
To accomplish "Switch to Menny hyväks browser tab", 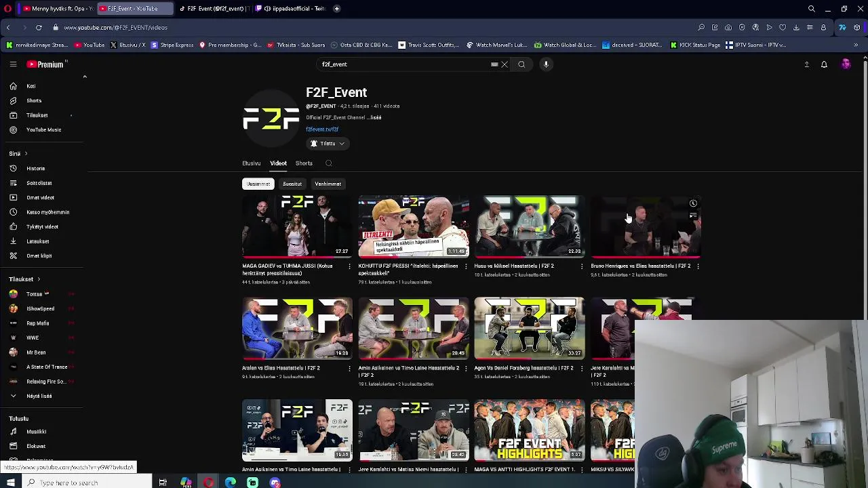I will [x=57, y=9].
